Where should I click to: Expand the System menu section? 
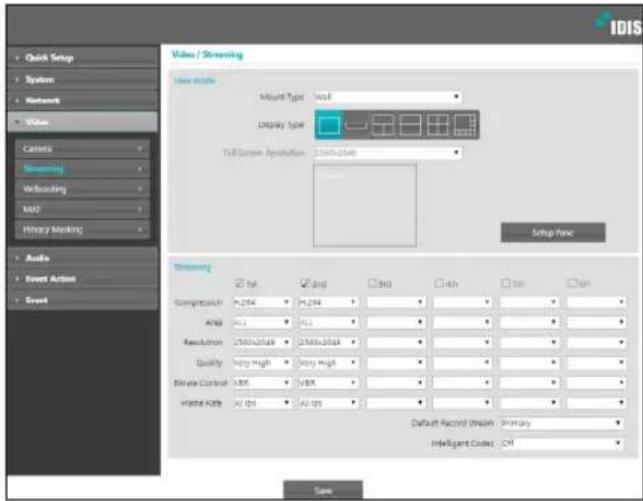83,79
